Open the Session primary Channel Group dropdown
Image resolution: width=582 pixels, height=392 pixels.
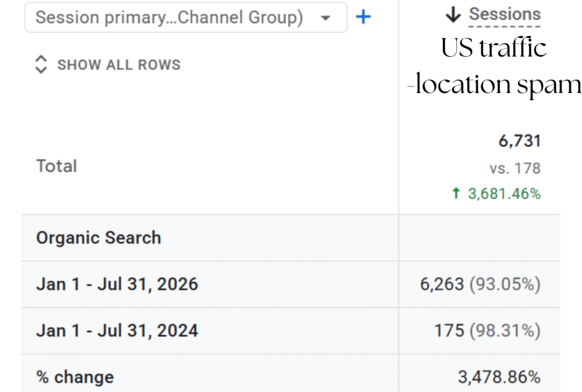pos(186,18)
